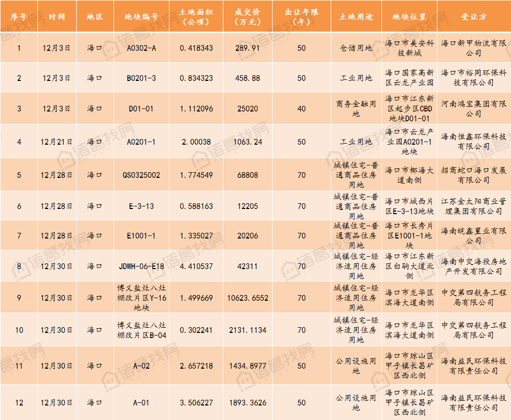Image resolution: width=511 pixels, height=420 pixels.
Task: Click location 海口市城西片区E-3-13地块
Action: point(409,206)
